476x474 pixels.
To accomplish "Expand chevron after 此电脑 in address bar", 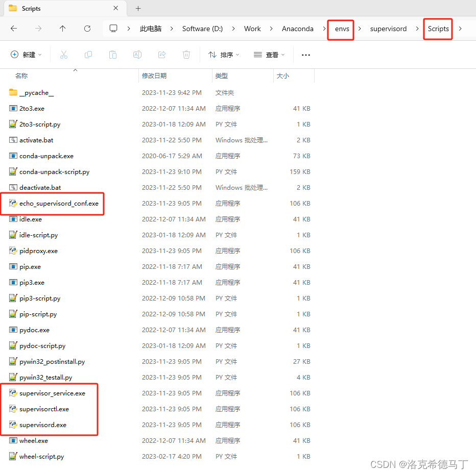I will coord(172,29).
